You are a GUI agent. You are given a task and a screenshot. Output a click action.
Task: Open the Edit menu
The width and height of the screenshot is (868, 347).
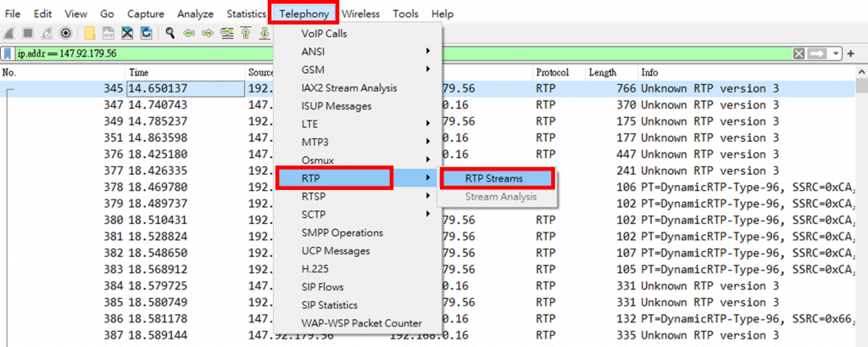click(42, 14)
